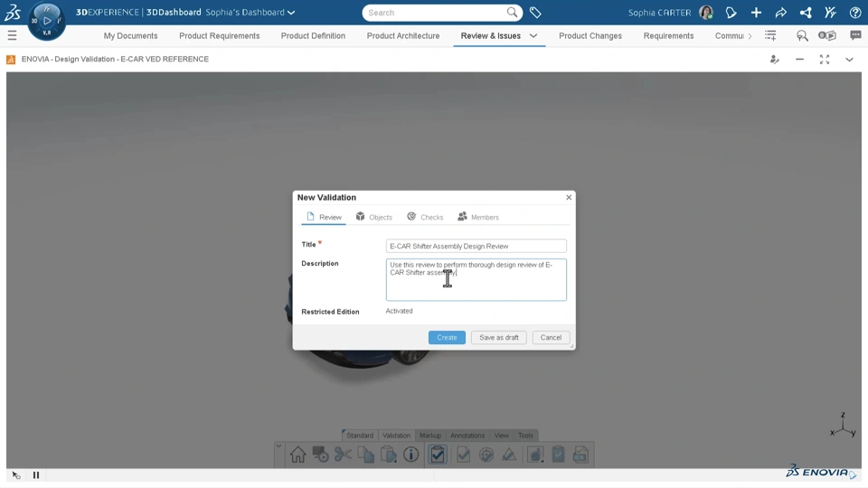868x488 pixels.
Task: Select the Review tab in dialog
Action: click(x=324, y=217)
